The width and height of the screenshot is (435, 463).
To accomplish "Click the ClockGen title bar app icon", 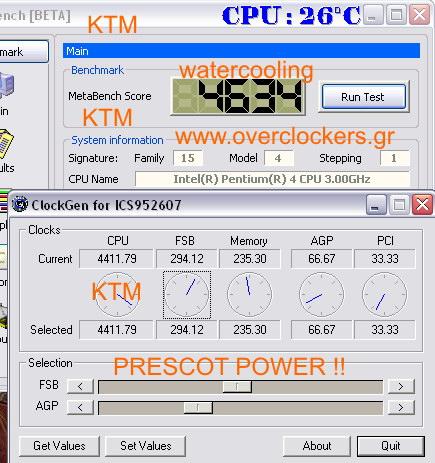I will pyautogui.click(x=19, y=204).
